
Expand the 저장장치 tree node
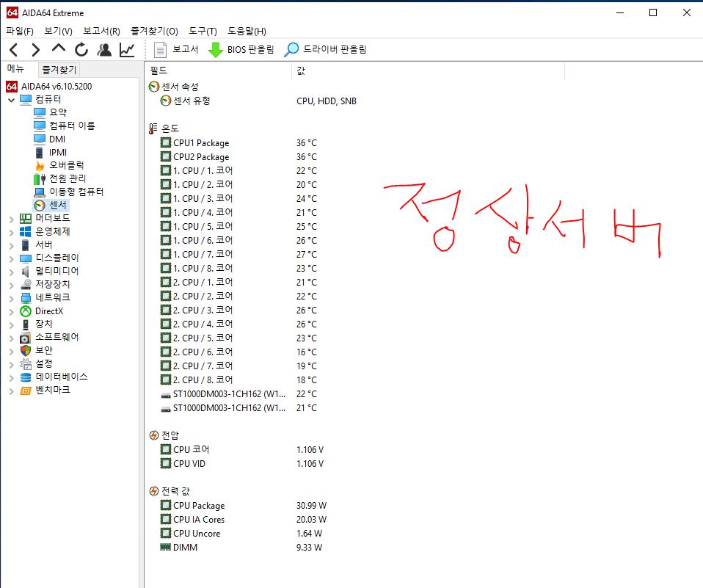[x=12, y=286]
